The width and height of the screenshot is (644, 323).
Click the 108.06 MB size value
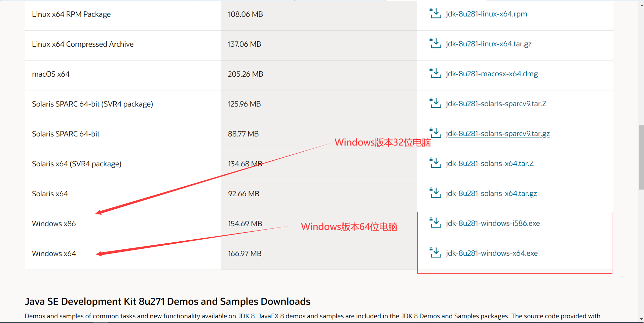click(x=245, y=14)
